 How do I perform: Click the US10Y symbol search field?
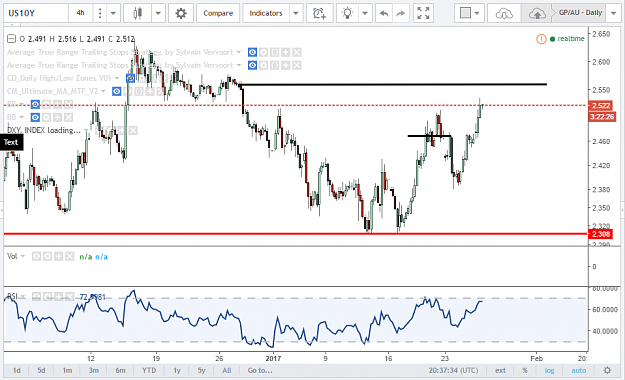[x=36, y=13]
